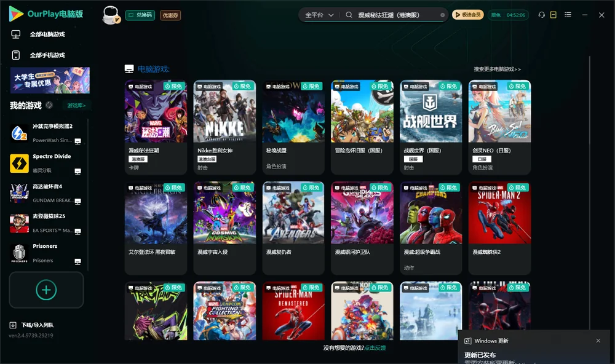
Task: Open the 艾尔登法环 黑夜君临 game card
Action: (x=156, y=228)
